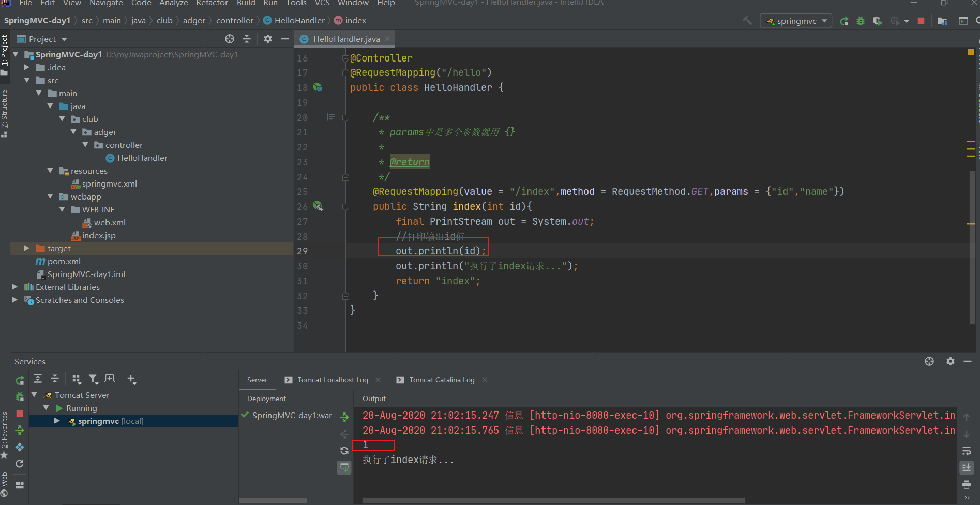
Task: Rerun springmvc from the top toolbar
Action: click(844, 21)
